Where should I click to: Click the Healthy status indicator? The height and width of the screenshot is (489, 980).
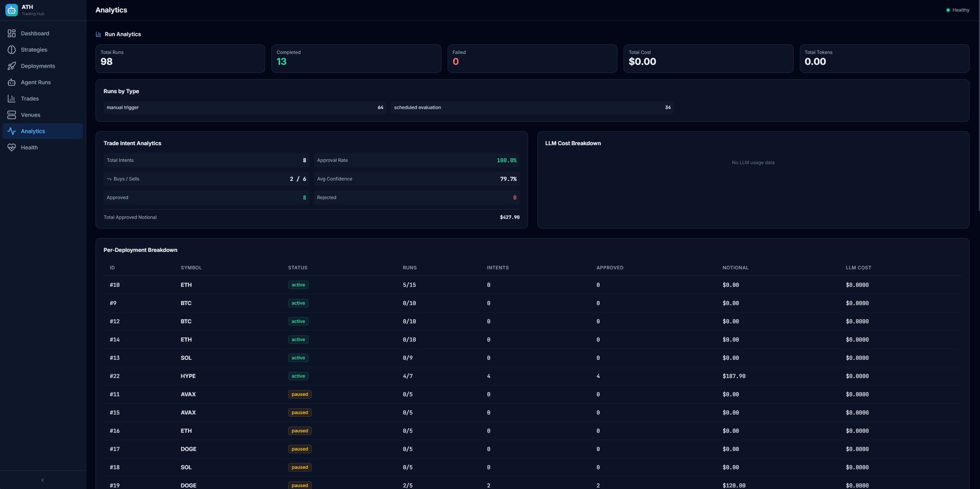957,10
